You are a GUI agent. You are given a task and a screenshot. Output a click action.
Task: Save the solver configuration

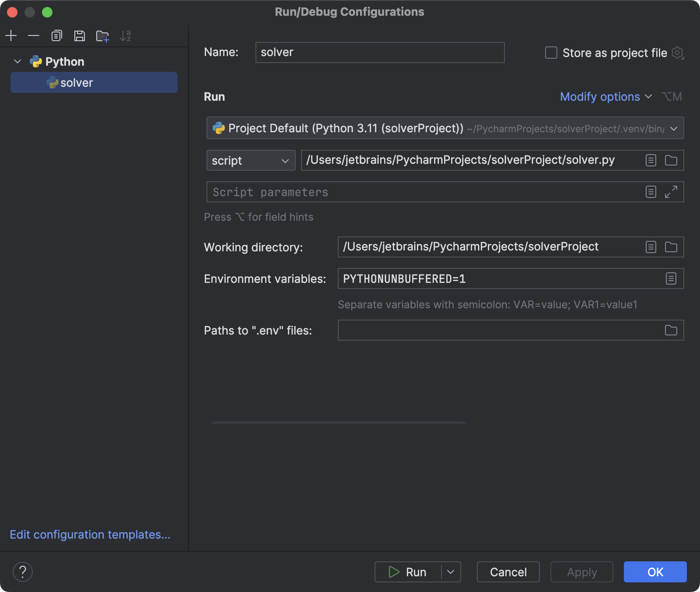click(x=80, y=36)
